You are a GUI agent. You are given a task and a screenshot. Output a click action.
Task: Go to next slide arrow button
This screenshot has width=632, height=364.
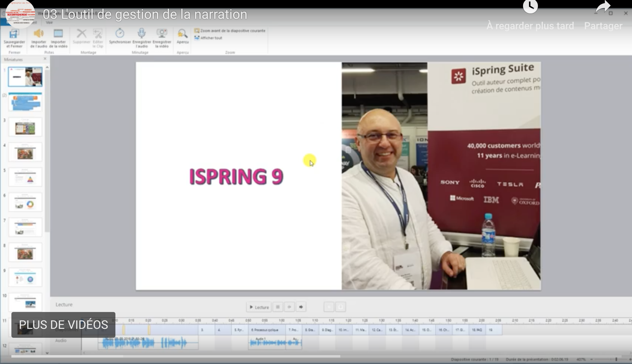click(301, 307)
